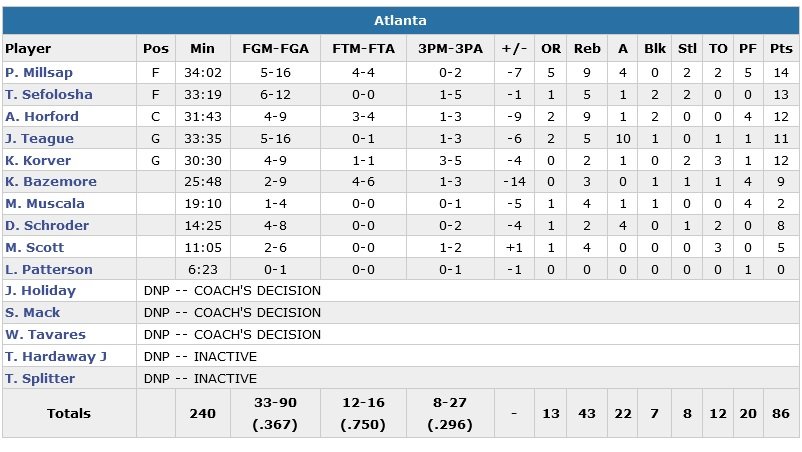The height and width of the screenshot is (452, 802).
Task: Select M. Scott player link
Action: click(34, 248)
